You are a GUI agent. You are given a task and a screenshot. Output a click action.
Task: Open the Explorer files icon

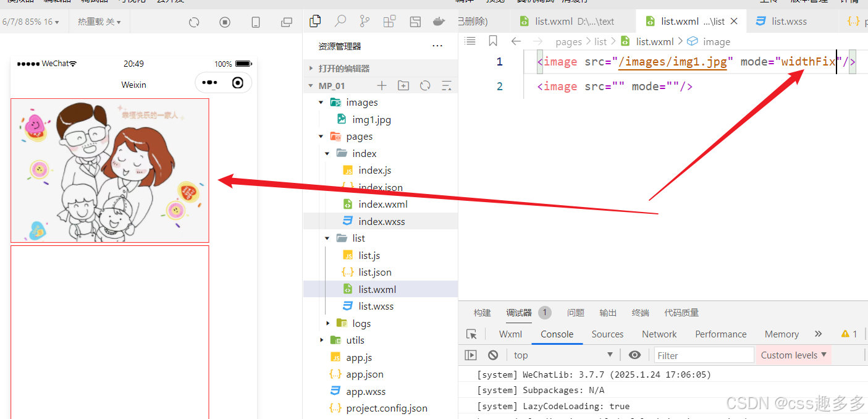[315, 21]
